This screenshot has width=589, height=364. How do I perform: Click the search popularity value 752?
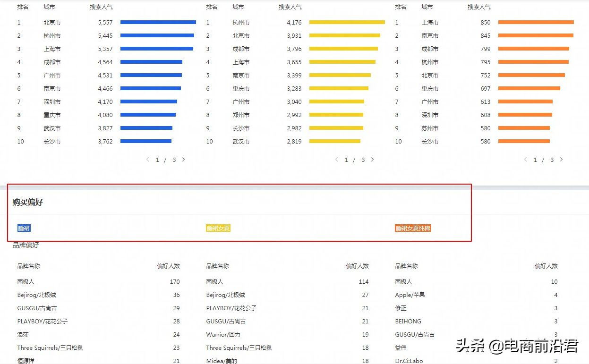coord(486,76)
